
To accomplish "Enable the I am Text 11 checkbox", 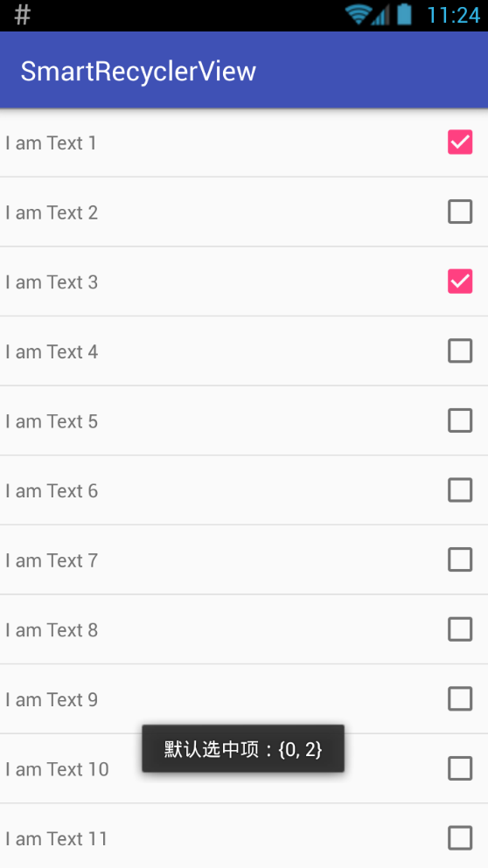I will pyautogui.click(x=460, y=838).
